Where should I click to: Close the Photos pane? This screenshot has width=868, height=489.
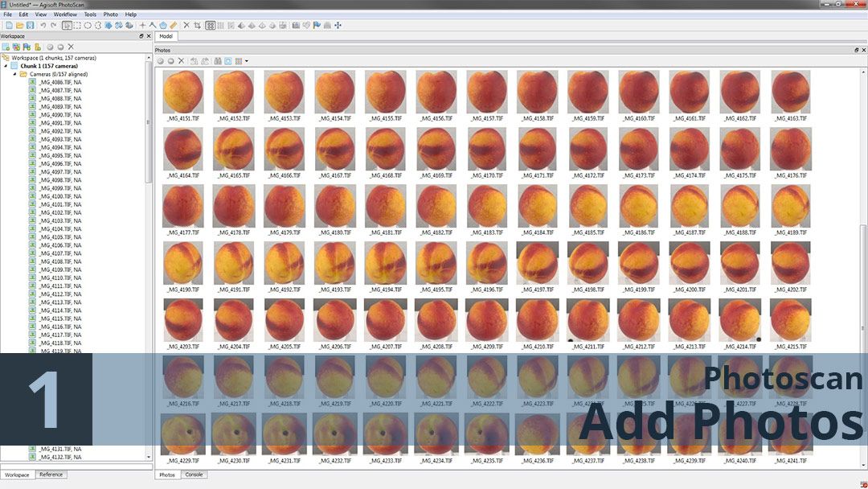tap(863, 50)
